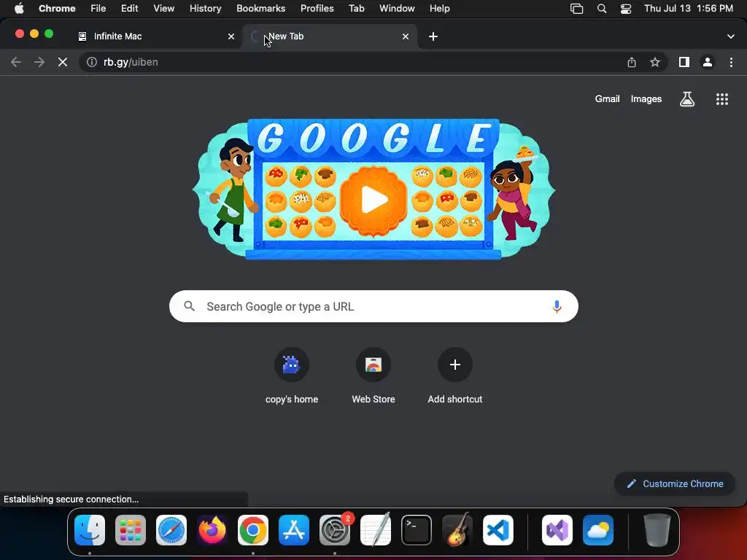Screen dimensions: 747x560
Task: Click Customize Chrome button
Action: (x=675, y=484)
